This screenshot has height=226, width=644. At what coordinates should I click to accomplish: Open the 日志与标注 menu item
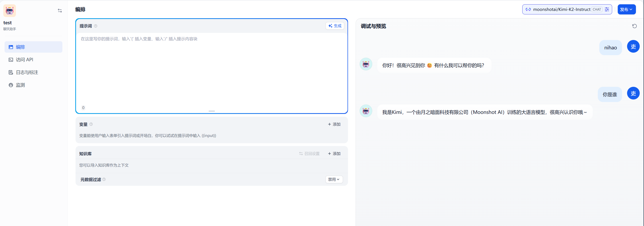point(33,72)
